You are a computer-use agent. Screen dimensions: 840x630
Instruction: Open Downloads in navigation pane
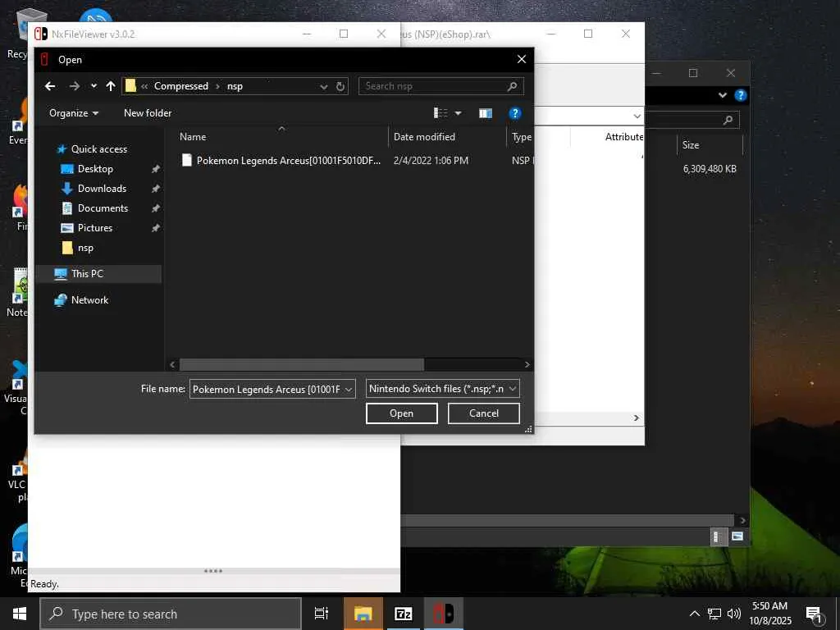(x=102, y=189)
